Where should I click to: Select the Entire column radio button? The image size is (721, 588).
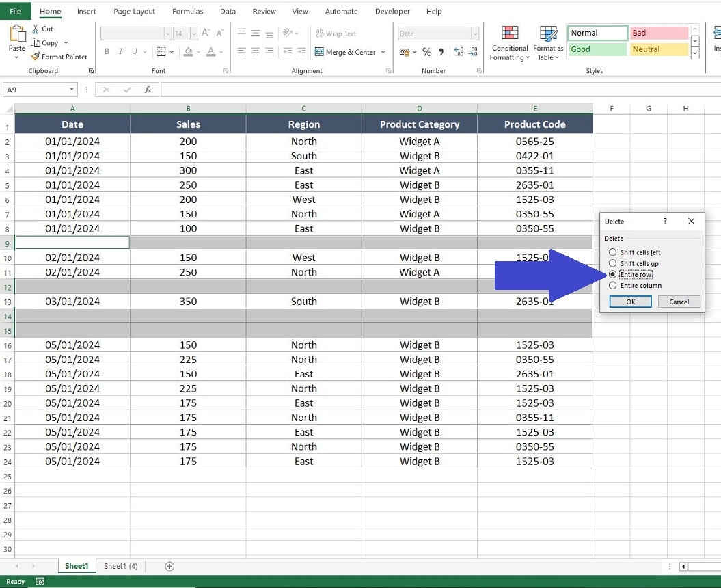[x=612, y=285]
